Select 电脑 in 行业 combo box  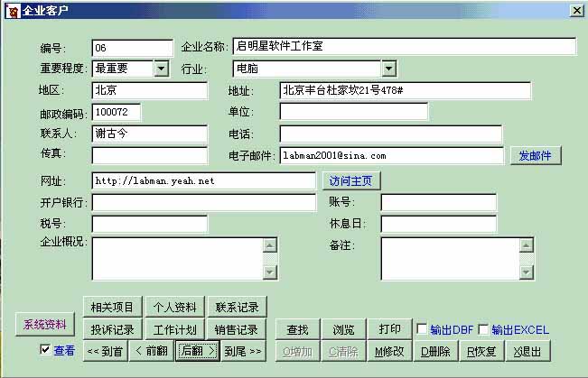pyautogui.click(x=307, y=69)
